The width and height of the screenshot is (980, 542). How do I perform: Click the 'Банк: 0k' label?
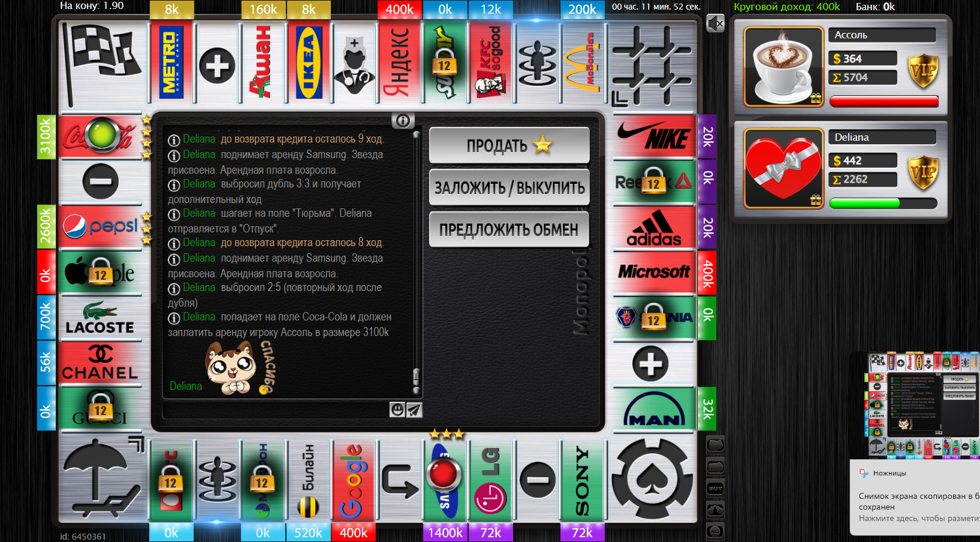875,7
